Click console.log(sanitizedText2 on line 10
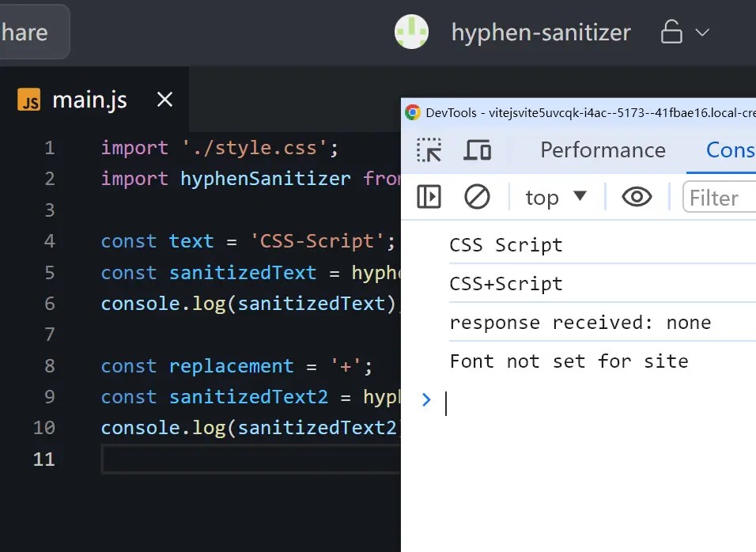 (249, 428)
